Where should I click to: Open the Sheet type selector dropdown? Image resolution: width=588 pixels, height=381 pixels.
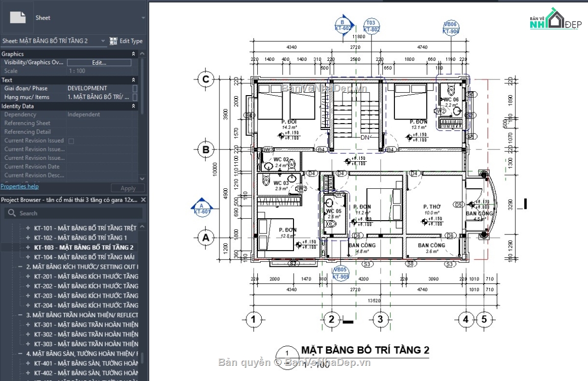[x=143, y=18]
